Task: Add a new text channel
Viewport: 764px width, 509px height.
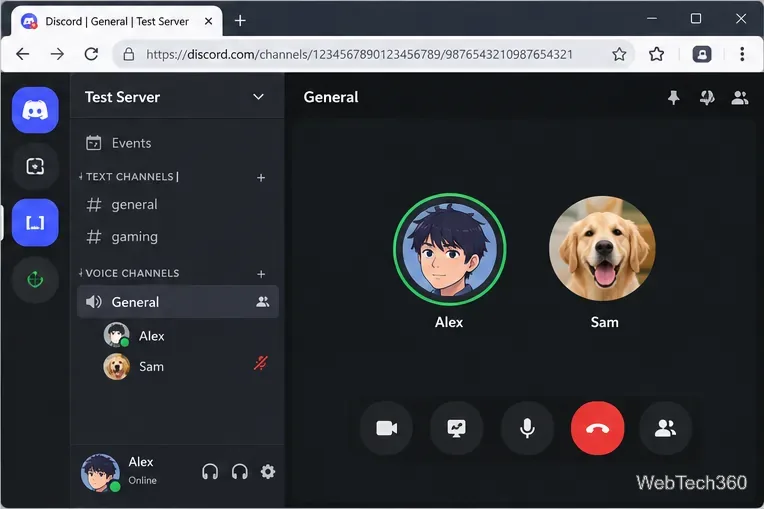Action: [261, 178]
